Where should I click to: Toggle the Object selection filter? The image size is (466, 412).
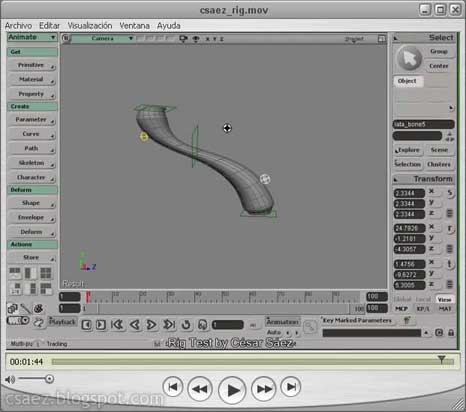click(x=408, y=81)
